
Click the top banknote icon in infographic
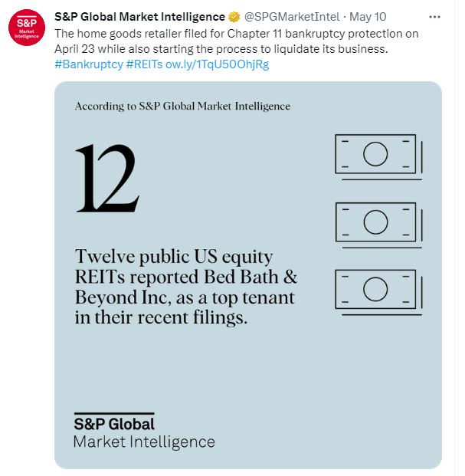(x=375, y=155)
